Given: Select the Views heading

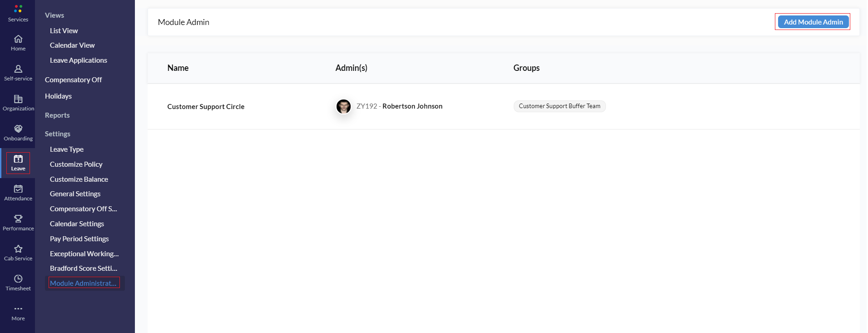Looking at the screenshot, I should (55, 15).
